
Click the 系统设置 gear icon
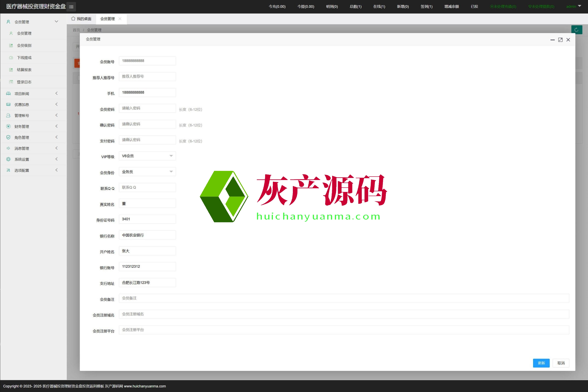click(8, 159)
